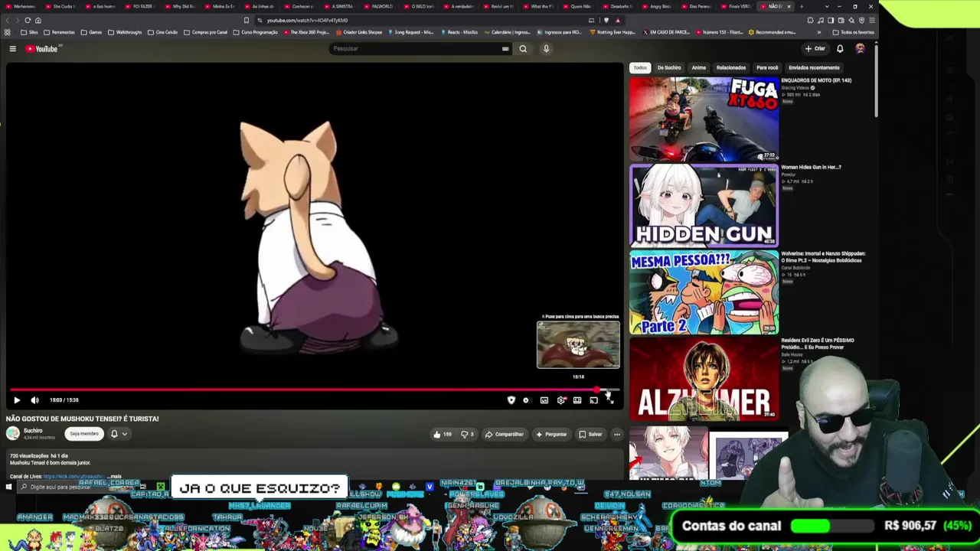Image resolution: width=980 pixels, height=551 pixels.
Task: Open the player settings gear
Action: point(561,399)
